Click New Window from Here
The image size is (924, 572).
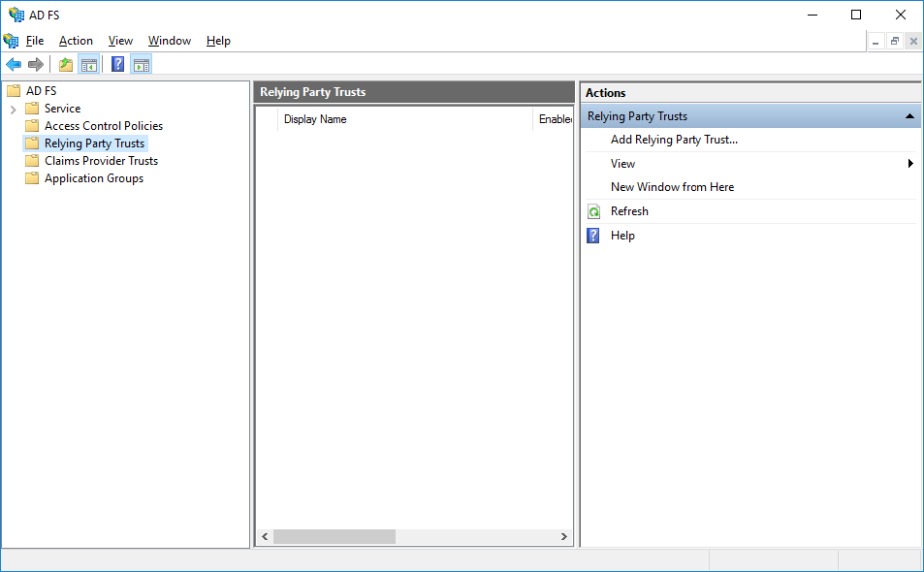click(x=672, y=187)
